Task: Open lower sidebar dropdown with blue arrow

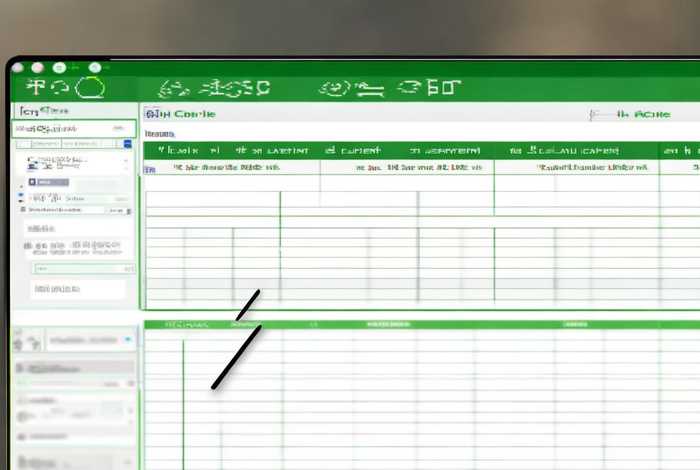Action: [x=128, y=341]
